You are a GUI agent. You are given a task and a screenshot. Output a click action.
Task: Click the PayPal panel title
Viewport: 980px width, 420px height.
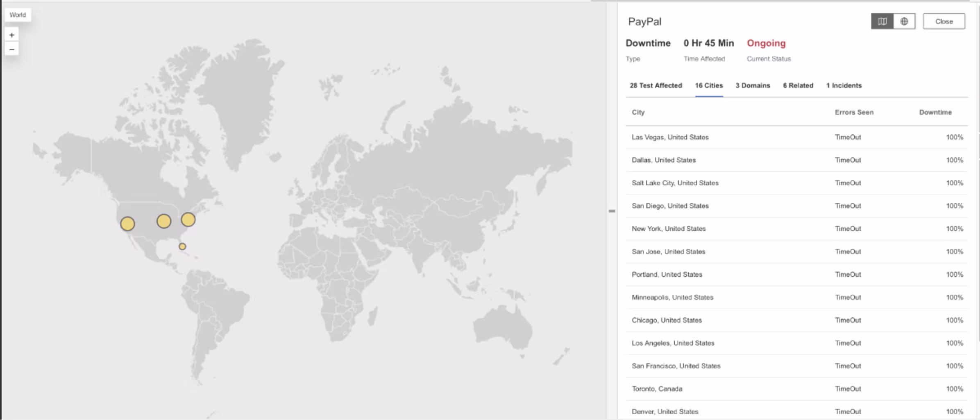pyautogui.click(x=645, y=22)
